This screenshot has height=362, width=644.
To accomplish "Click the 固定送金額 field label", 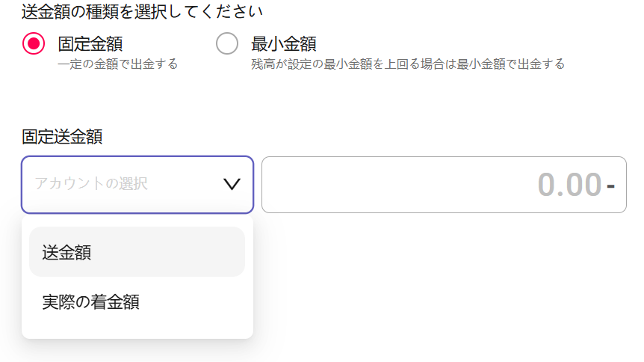I will coord(62,137).
